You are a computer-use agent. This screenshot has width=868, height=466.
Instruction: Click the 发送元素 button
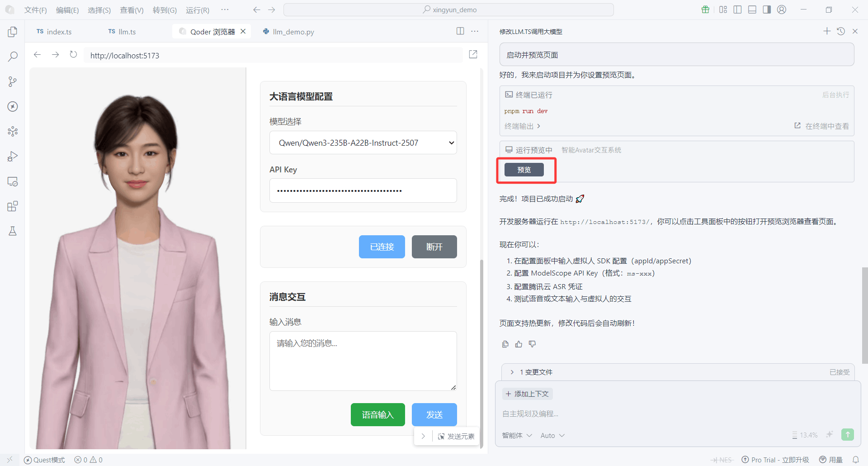click(x=456, y=436)
